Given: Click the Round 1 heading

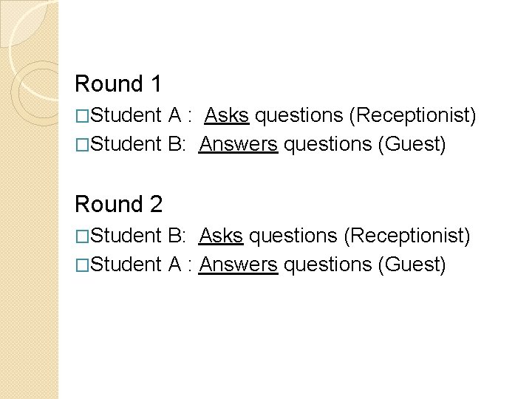Looking at the screenshot, I should click(119, 84).
